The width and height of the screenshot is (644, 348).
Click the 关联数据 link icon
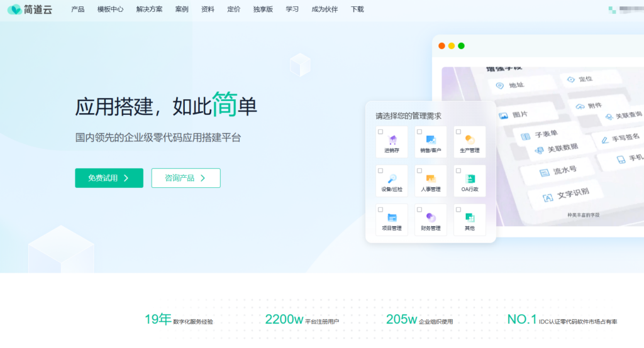tap(539, 151)
